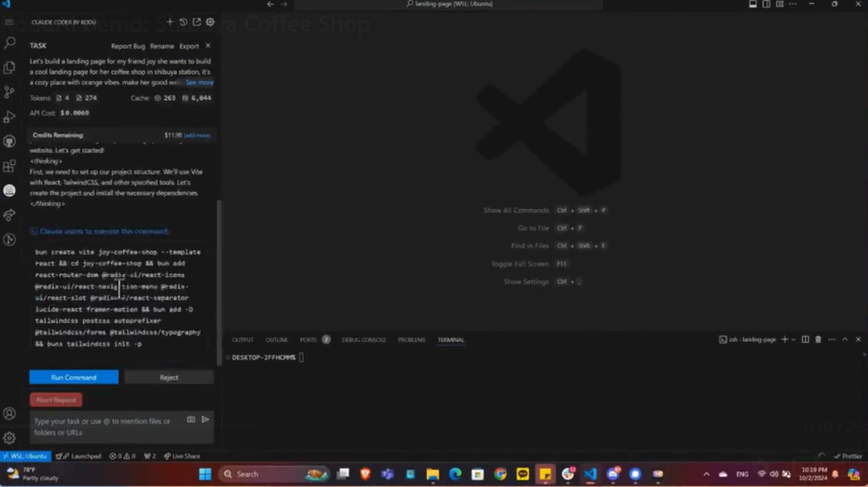Open the new terminal profile dropdown arrow
868x487 pixels.
click(x=793, y=339)
